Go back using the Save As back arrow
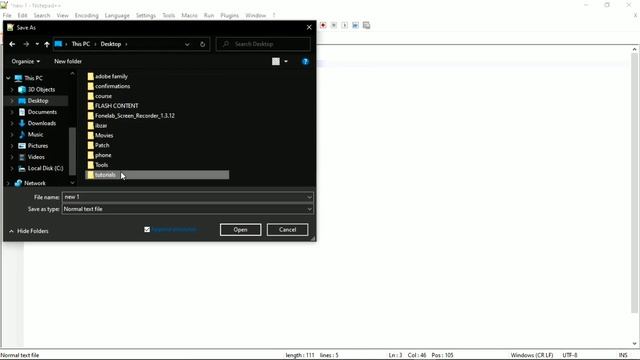Image resolution: width=640 pixels, height=360 pixels. 12,44
